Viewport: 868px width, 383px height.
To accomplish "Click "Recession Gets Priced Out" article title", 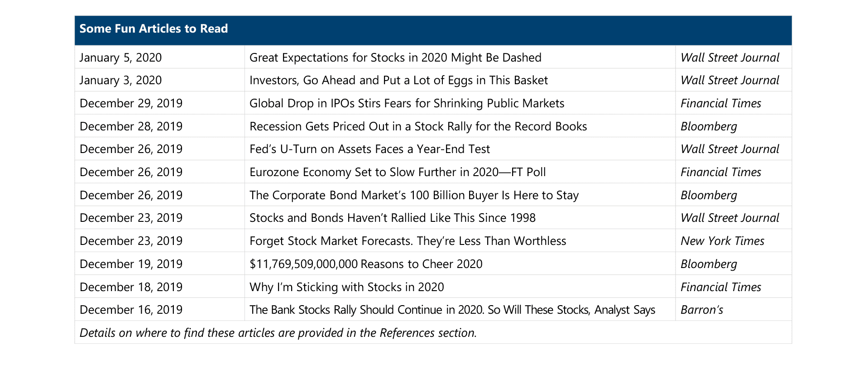I will click(x=417, y=126).
